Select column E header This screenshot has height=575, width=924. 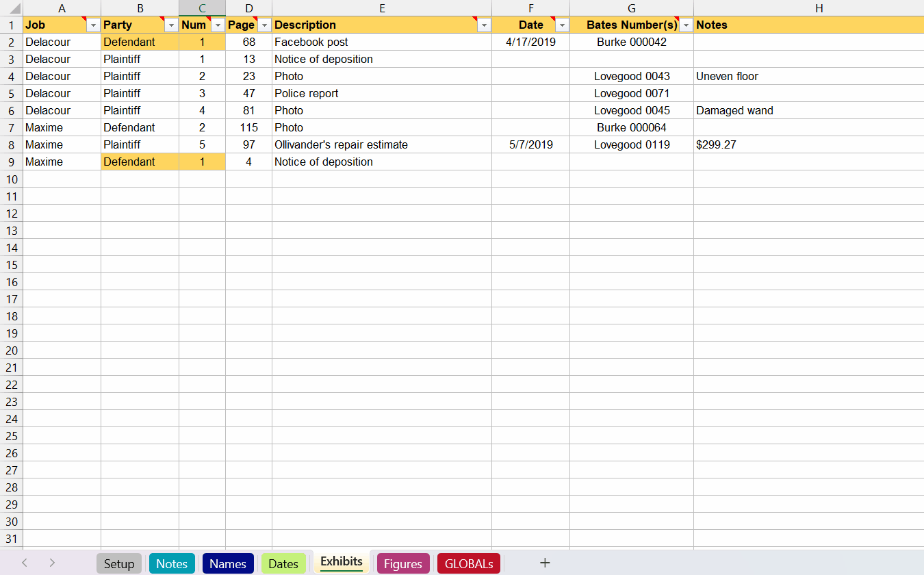tap(382, 8)
